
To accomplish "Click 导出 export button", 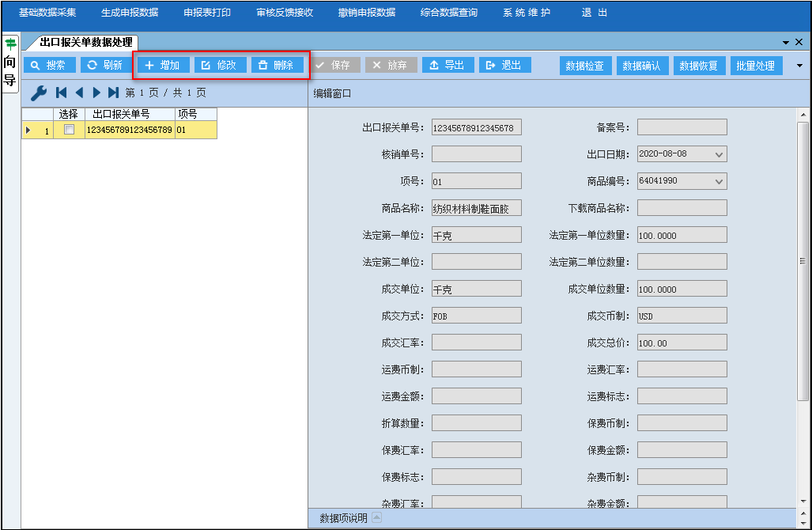I will click(448, 66).
